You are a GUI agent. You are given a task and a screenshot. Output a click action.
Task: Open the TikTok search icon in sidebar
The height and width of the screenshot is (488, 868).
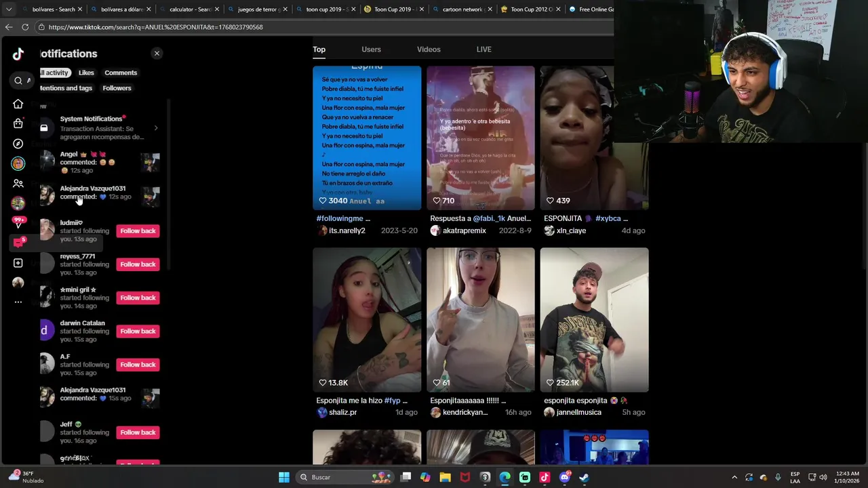point(18,81)
